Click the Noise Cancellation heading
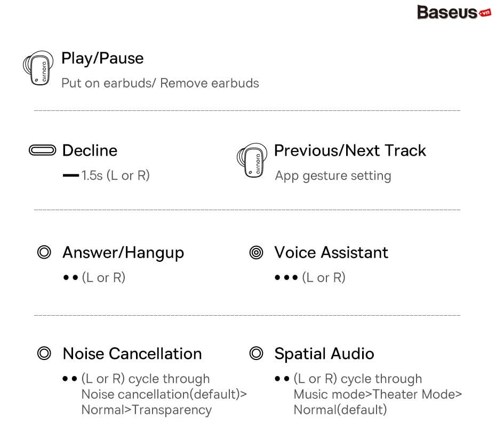Image resolution: width=496 pixels, height=448 pixels. click(x=132, y=354)
